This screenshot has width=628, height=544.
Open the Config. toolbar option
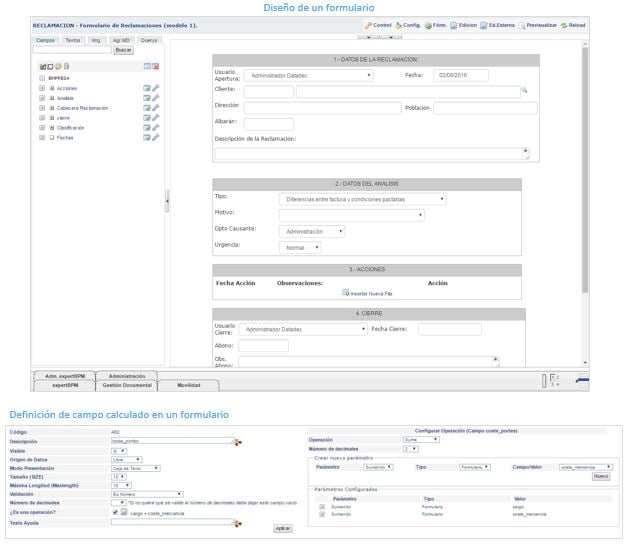[x=408, y=25]
